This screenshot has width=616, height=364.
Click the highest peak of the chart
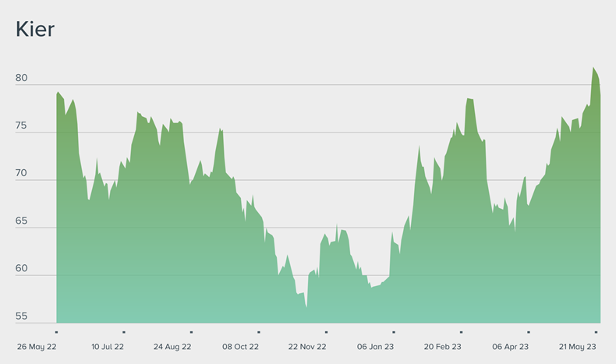593,68
